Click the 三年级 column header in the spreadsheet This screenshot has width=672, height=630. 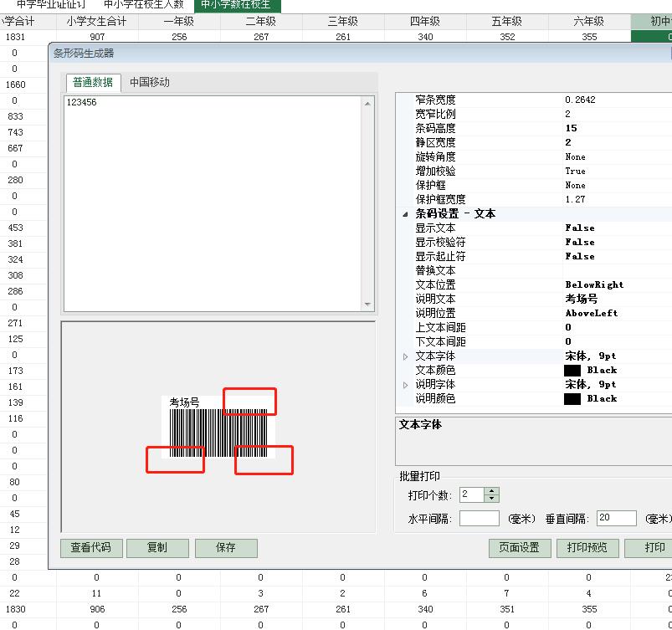(x=343, y=22)
